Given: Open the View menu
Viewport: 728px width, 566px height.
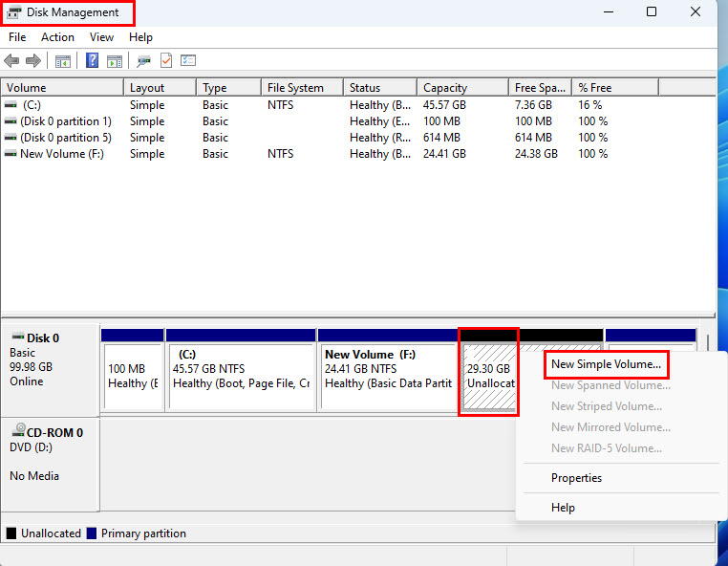Looking at the screenshot, I should [101, 37].
